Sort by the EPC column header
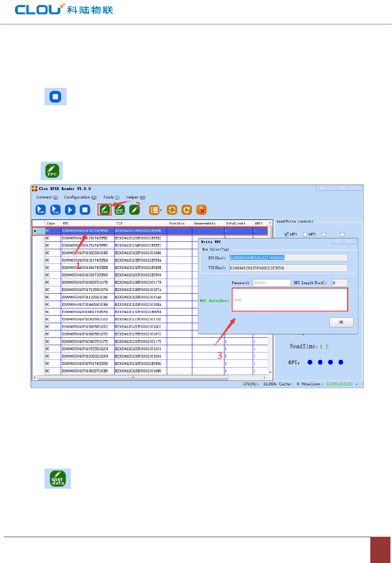This screenshot has height=563, width=392. point(87,223)
